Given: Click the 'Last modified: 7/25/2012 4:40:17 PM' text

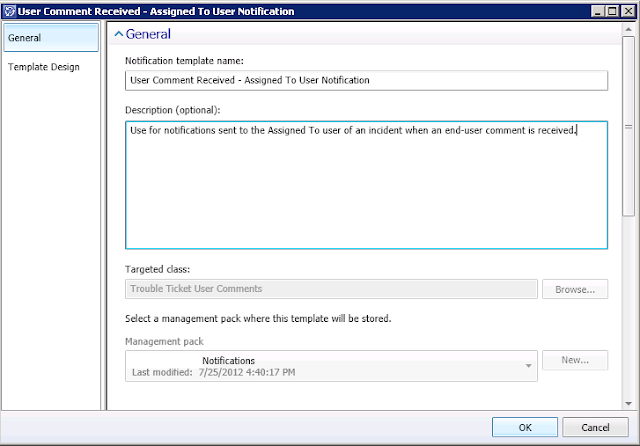Looking at the screenshot, I should click(x=213, y=372).
